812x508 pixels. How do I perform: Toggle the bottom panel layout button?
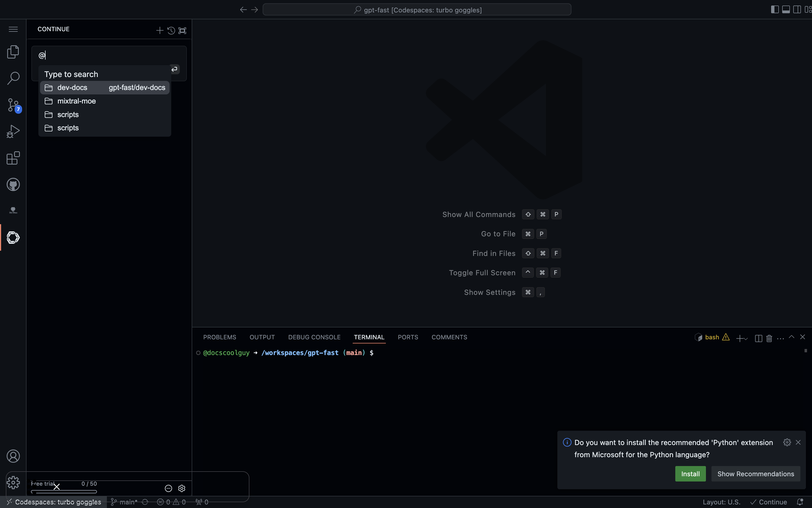point(786,9)
